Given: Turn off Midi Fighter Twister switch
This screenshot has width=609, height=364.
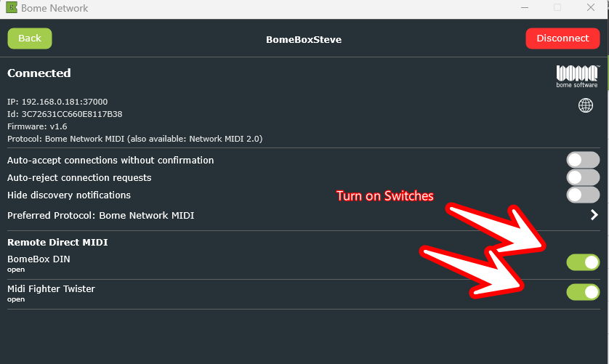Looking at the screenshot, I should [x=583, y=292].
